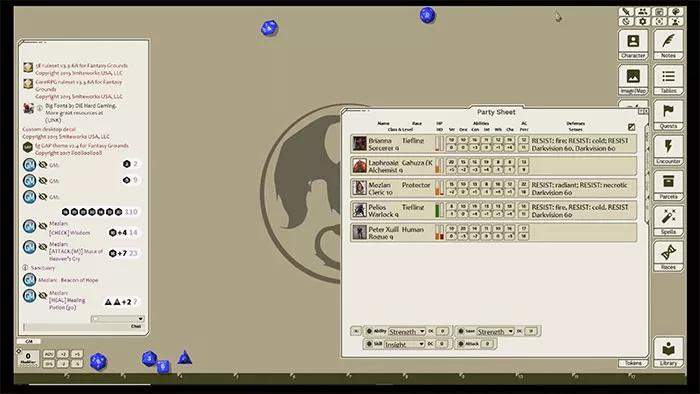Open the Image/Map panel icon
Screen dimensions: 700x394
pyautogui.click(x=633, y=79)
